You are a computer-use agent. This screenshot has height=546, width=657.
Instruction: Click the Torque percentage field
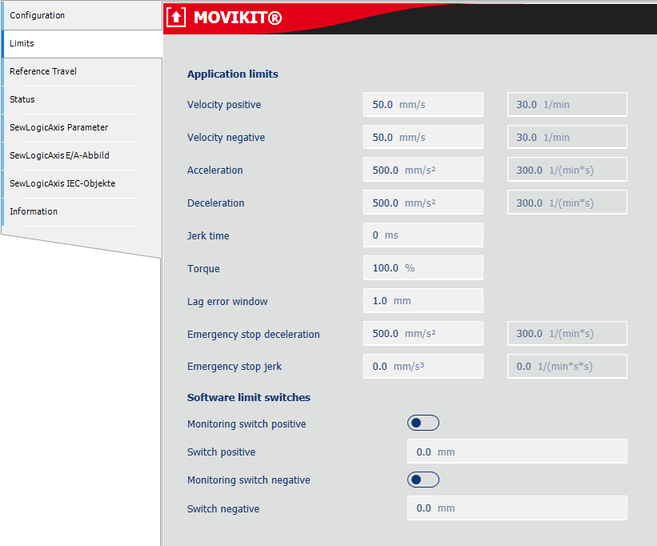click(x=423, y=269)
